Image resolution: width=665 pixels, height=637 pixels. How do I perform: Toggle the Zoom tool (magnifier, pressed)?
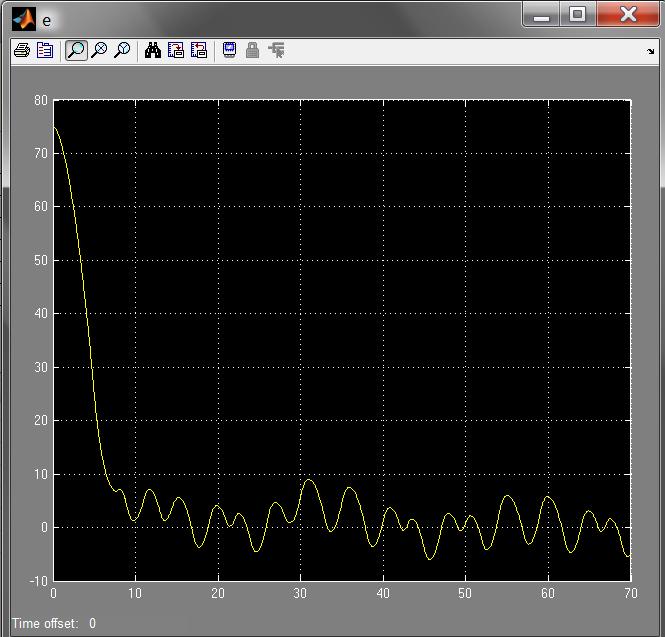[x=76, y=50]
